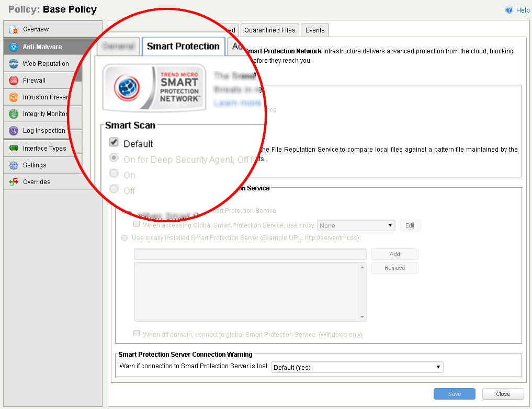This screenshot has height=409, width=532.
Task: Open the Settings gear icon
Action: [14, 165]
